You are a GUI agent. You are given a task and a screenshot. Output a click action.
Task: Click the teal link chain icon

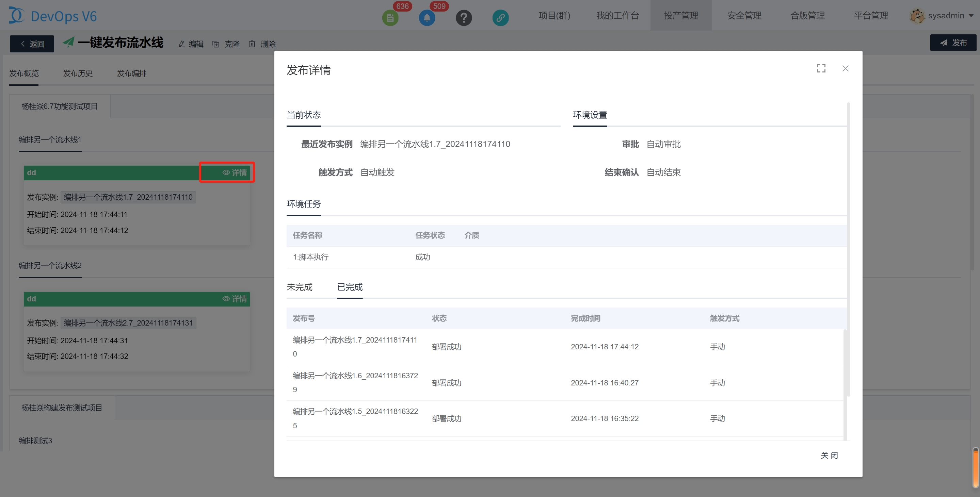(x=500, y=17)
